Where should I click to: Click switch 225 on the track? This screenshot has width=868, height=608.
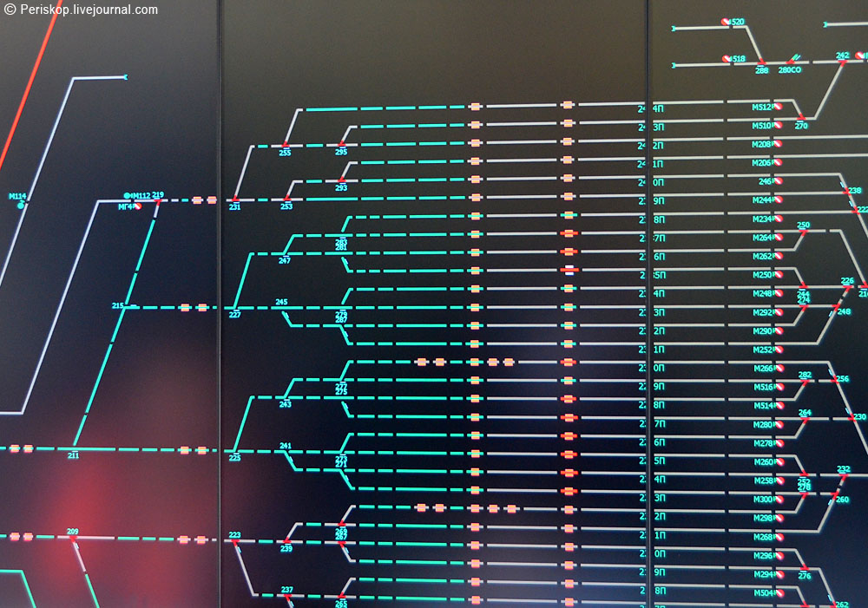(x=235, y=450)
